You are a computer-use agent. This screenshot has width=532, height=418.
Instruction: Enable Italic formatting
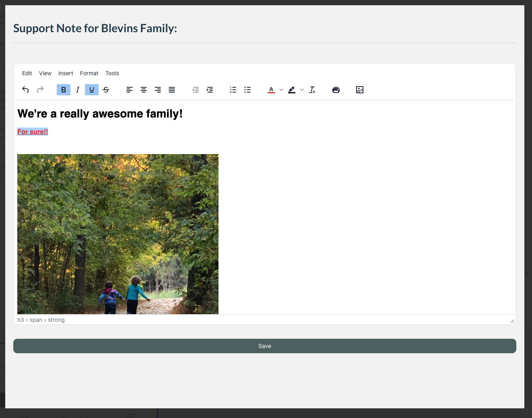(x=78, y=90)
